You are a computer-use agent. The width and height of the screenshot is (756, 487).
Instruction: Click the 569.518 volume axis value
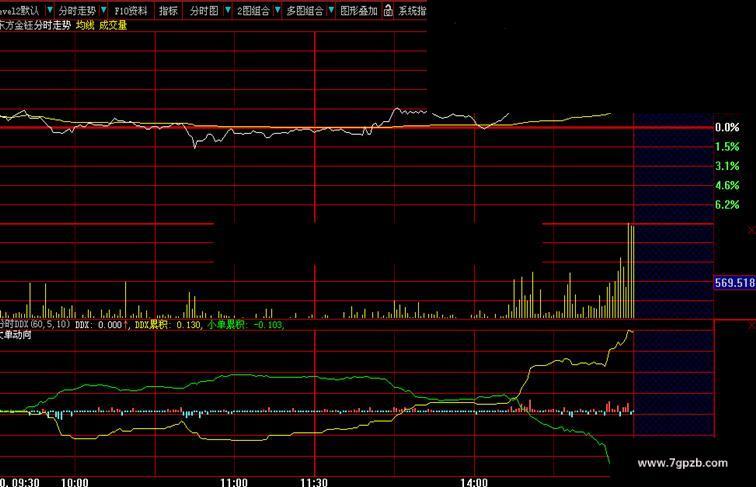[734, 283]
